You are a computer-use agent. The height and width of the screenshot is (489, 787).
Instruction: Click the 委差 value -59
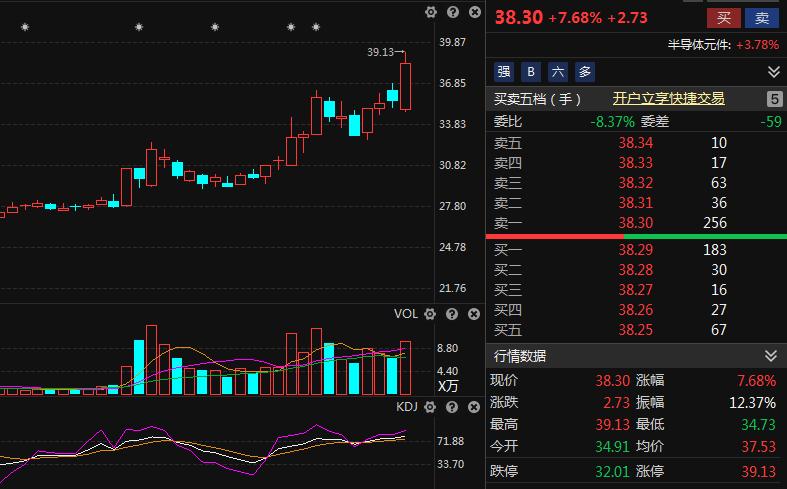771,121
